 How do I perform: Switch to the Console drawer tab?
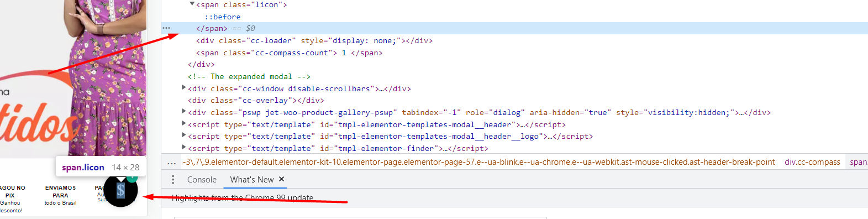coord(202,180)
